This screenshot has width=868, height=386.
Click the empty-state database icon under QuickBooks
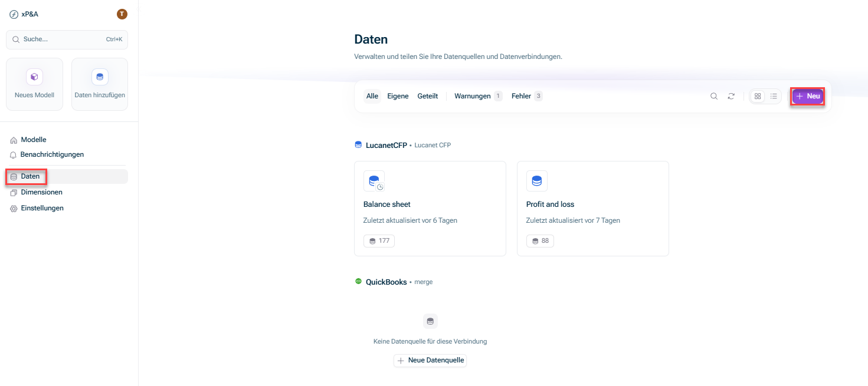(x=430, y=321)
